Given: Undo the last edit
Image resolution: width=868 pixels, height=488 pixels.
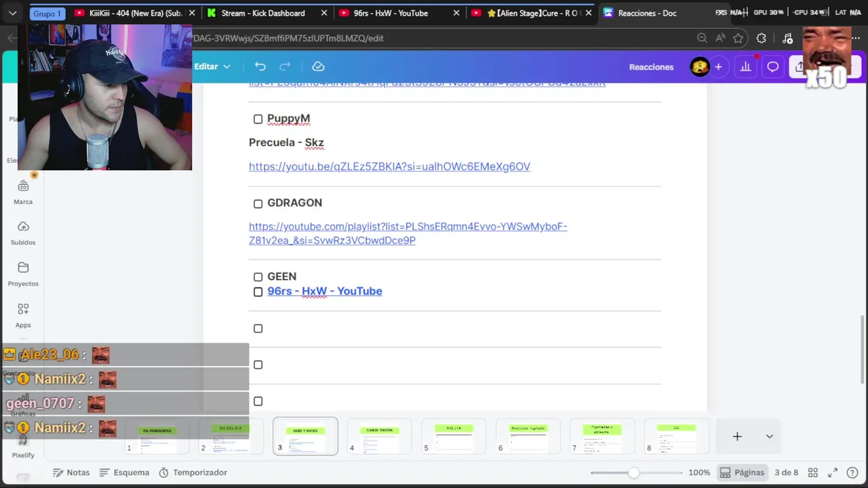Looking at the screenshot, I should click(260, 66).
